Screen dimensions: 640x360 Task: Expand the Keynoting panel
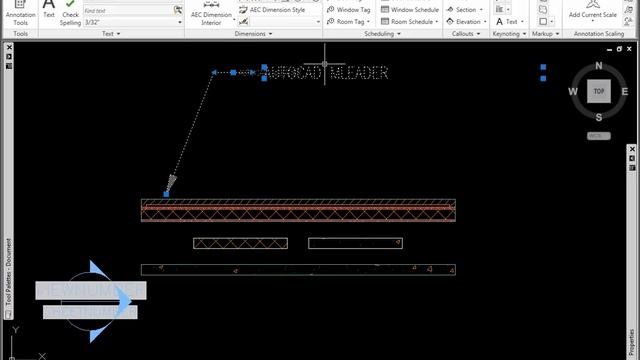pos(509,34)
